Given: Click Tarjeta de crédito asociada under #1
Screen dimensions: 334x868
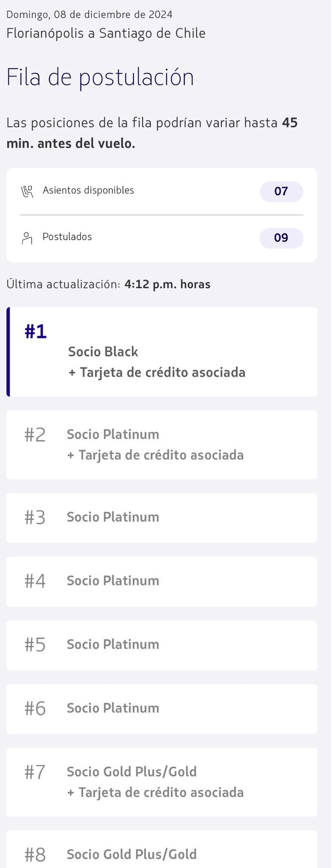Looking at the screenshot, I should pyautogui.click(x=157, y=373).
